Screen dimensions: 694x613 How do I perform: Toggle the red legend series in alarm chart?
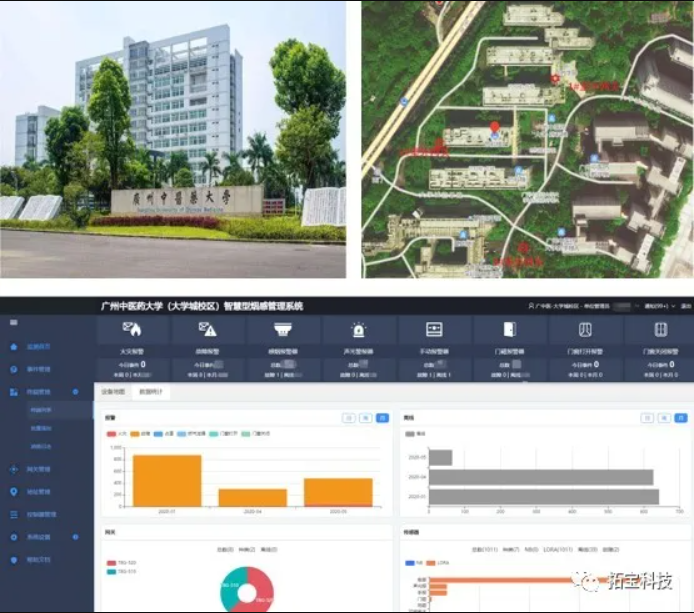tap(111, 433)
